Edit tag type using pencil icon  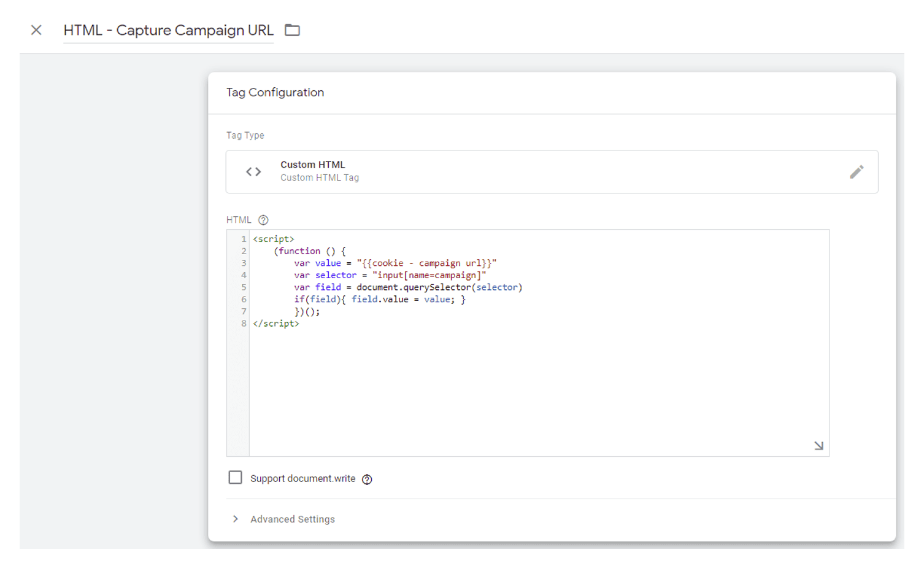point(856,172)
